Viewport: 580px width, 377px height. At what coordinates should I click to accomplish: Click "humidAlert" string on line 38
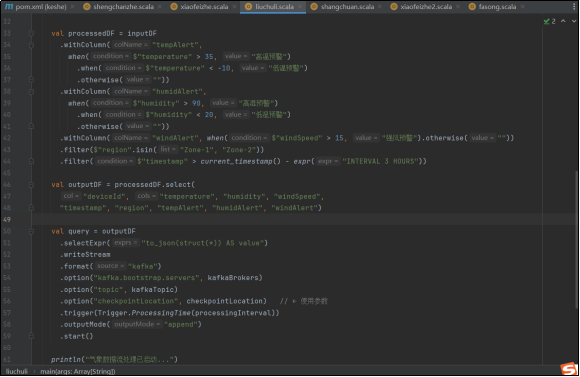178,91
